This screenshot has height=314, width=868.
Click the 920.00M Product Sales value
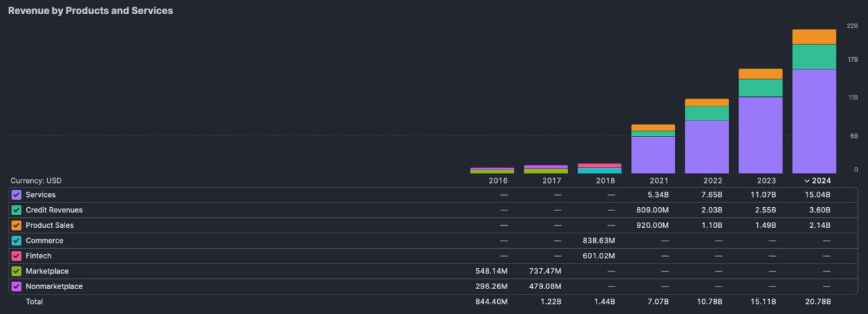point(654,225)
